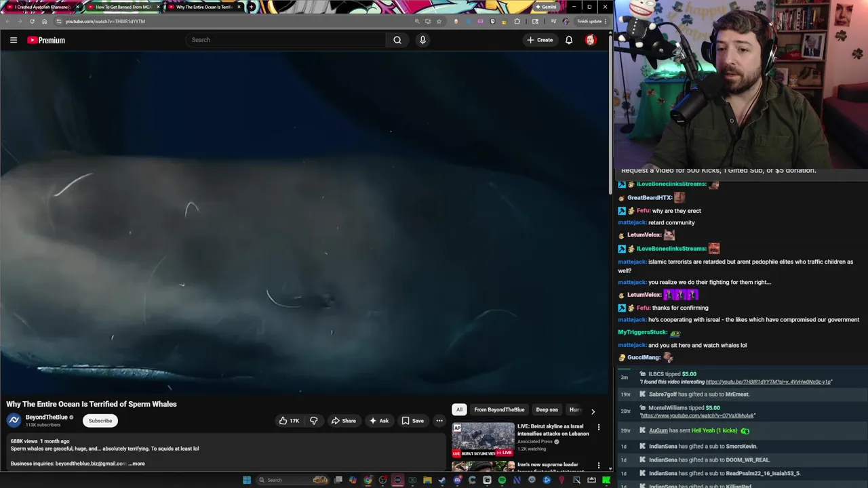The image size is (868, 488).
Task: Reload the page in browser toolbar
Action: 32,21
